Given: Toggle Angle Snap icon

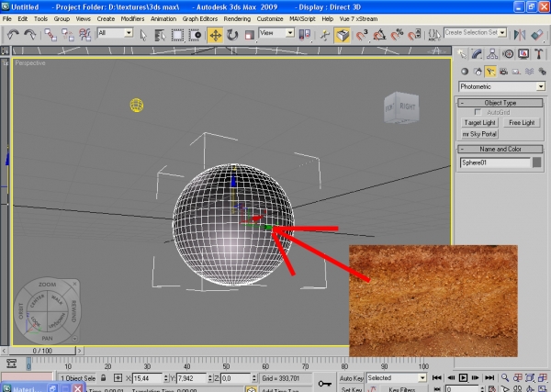Looking at the screenshot, I should tap(379, 35).
